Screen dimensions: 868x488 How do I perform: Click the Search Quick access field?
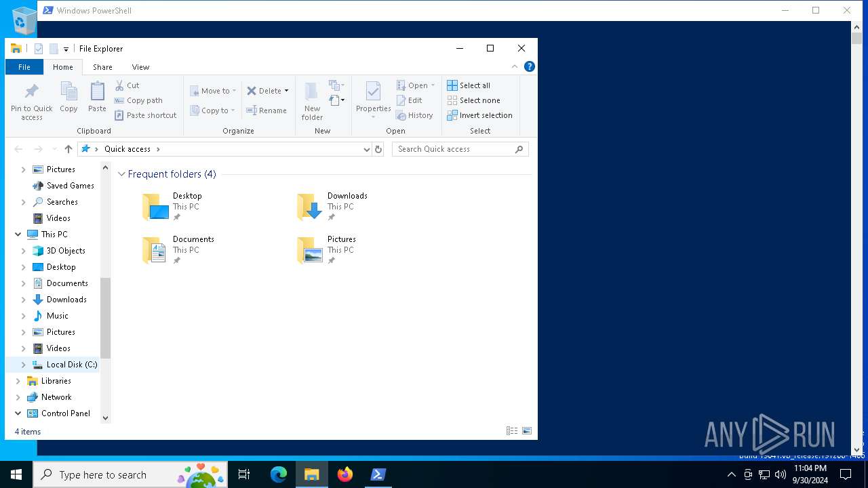pos(460,149)
